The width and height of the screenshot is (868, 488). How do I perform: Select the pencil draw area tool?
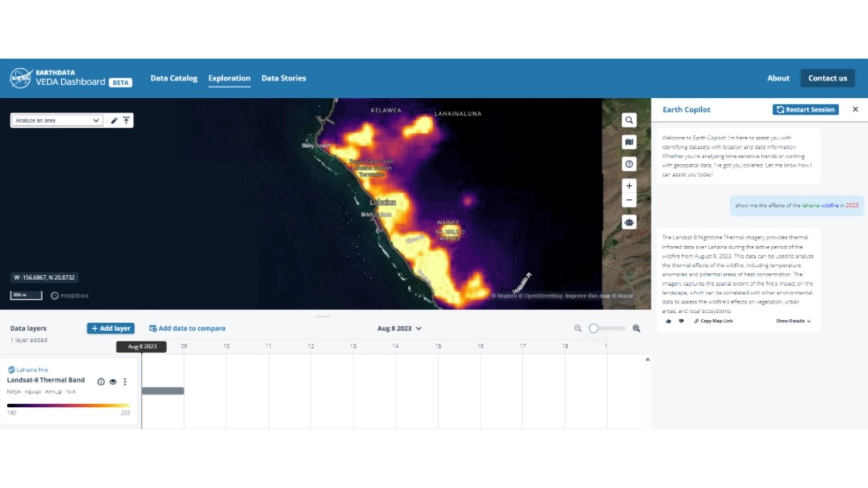114,120
